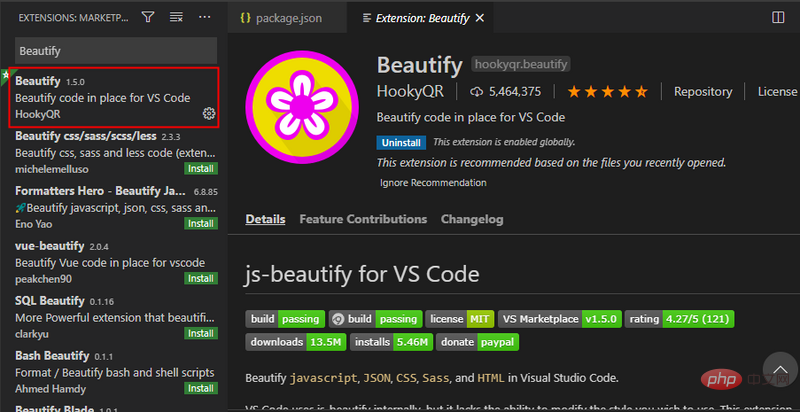Click the manage gear icon for Beautify
The width and height of the screenshot is (800, 412).
point(209,113)
